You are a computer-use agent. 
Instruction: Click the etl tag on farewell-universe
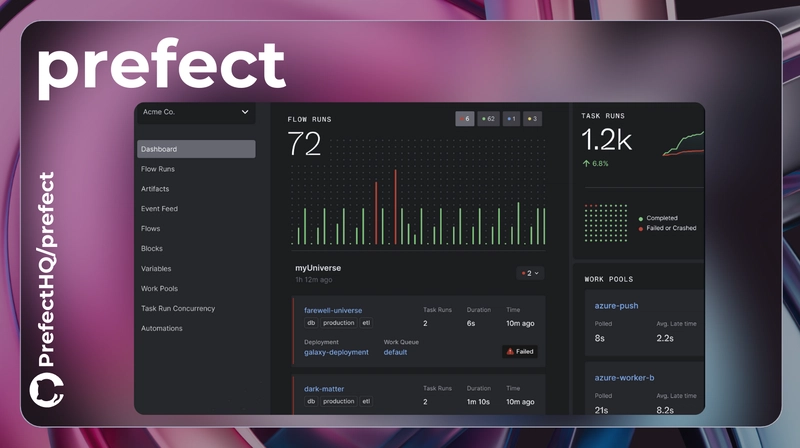[x=366, y=323]
